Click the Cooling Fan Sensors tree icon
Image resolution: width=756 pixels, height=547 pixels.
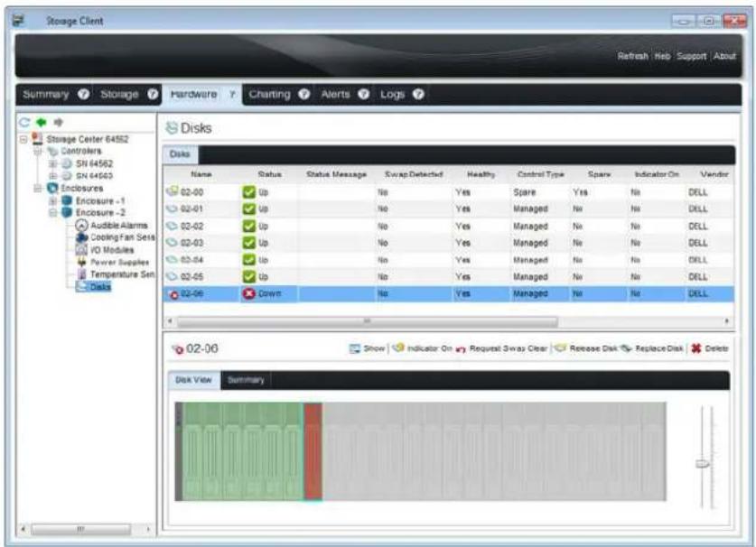[x=81, y=237]
